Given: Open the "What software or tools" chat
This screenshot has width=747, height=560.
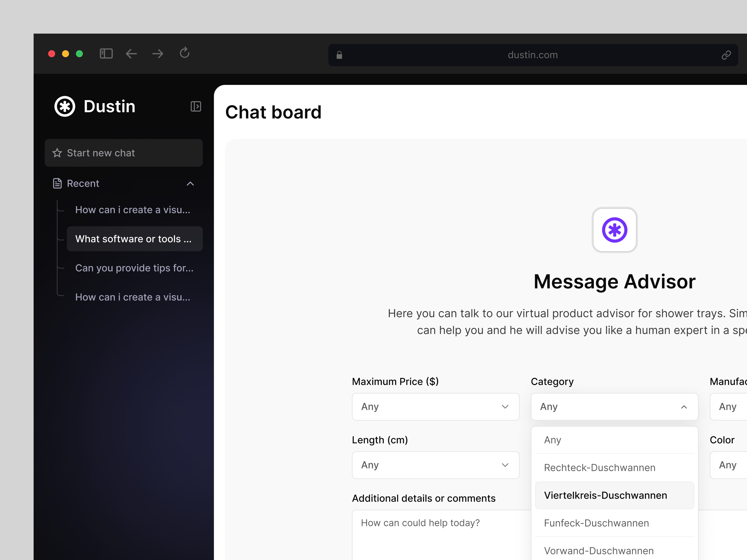Looking at the screenshot, I should pyautogui.click(x=134, y=239).
